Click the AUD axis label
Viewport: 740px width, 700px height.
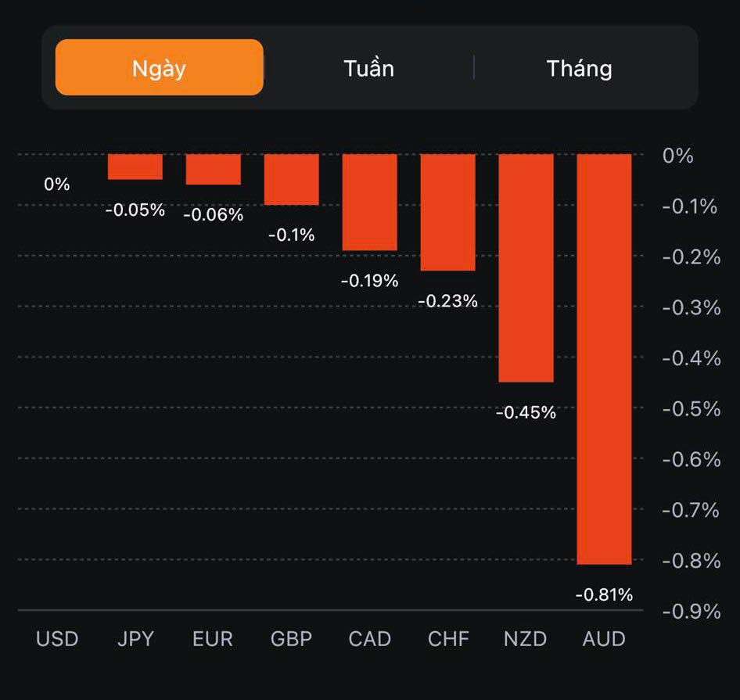coord(604,639)
